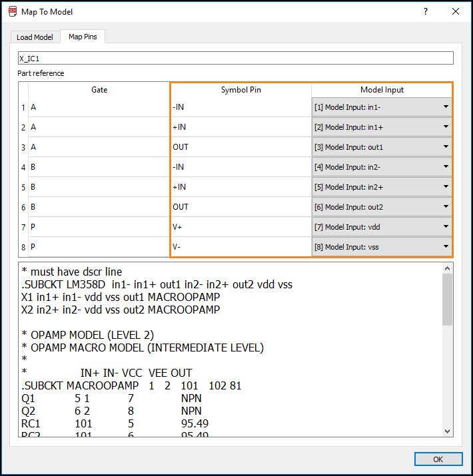Switch to the Load Model tab
The image size is (473, 476).
(x=35, y=37)
